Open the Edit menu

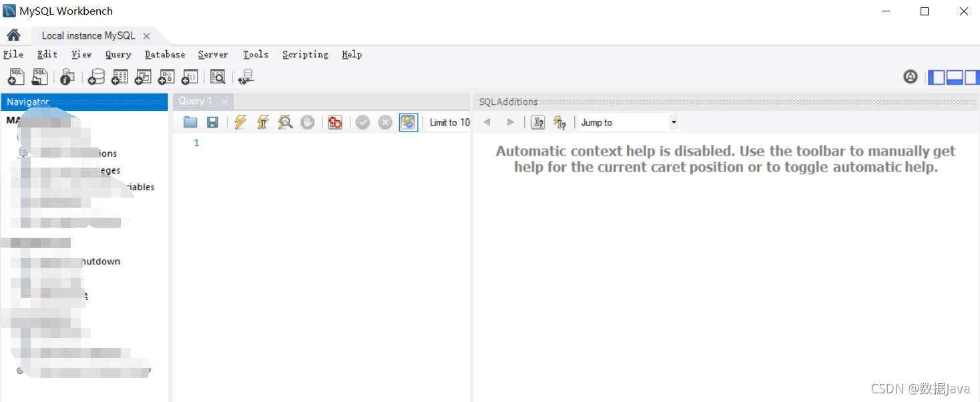click(47, 55)
